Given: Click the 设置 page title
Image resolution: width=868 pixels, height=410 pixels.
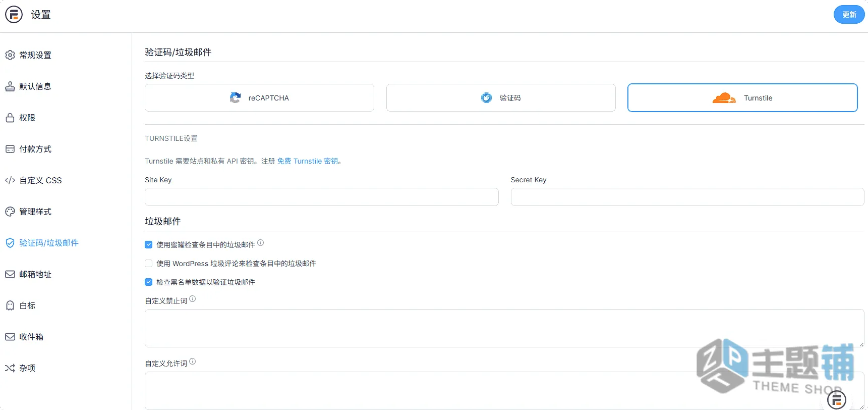Looking at the screenshot, I should pos(41,15).
